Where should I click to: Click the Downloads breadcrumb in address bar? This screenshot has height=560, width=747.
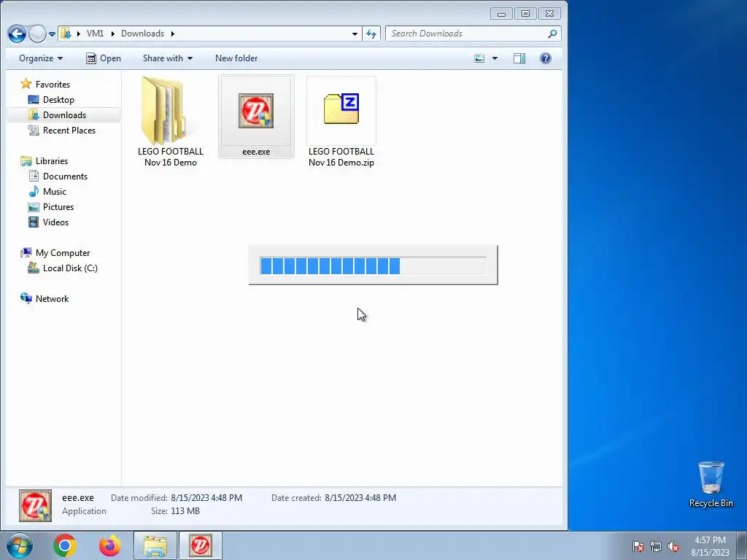point(142,34)
